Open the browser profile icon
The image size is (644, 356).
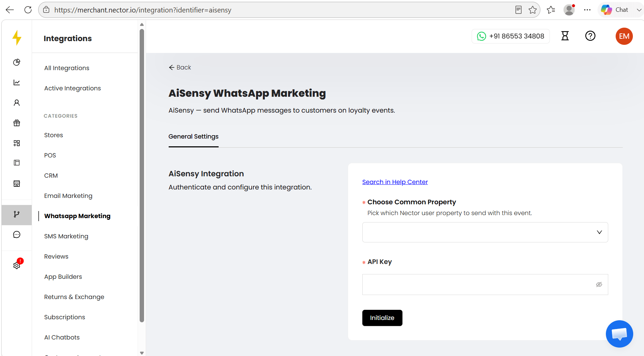pyautogui.click(x=569, y=10)
